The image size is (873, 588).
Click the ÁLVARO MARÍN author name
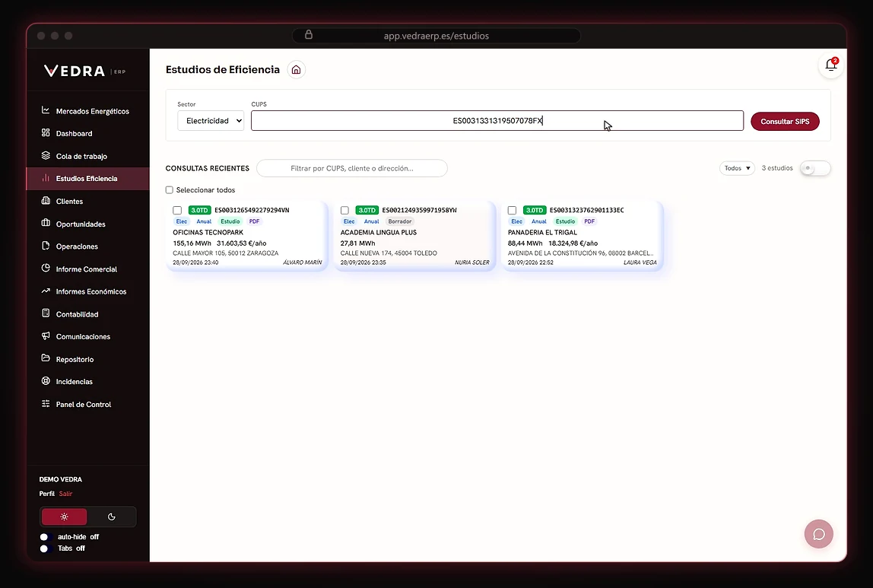point(303,262)
